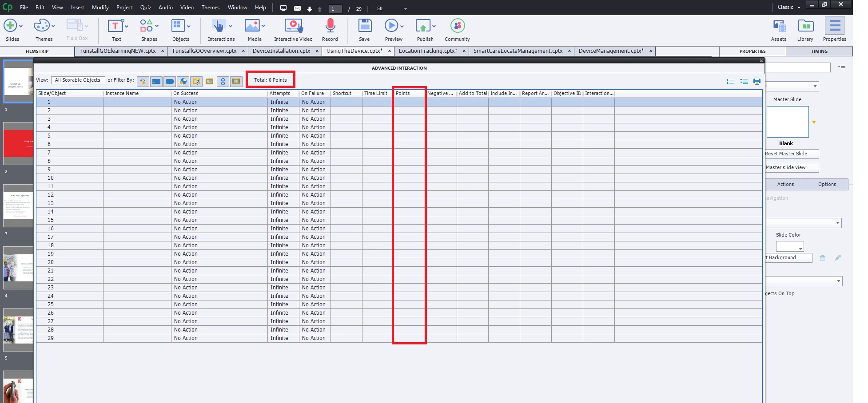868x403 pixels.
Task: Select row 15 in interaction table
Action: (x=399, y=220)
